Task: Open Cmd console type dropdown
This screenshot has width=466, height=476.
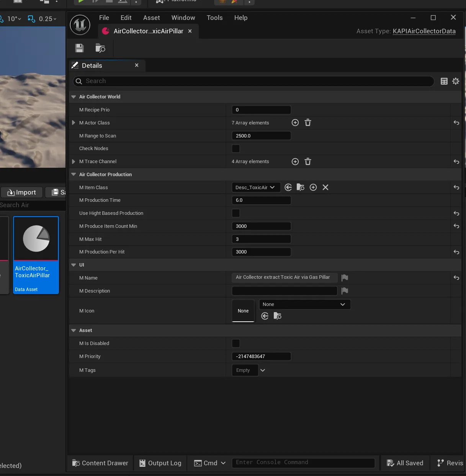Action: [x=210, y=463]
